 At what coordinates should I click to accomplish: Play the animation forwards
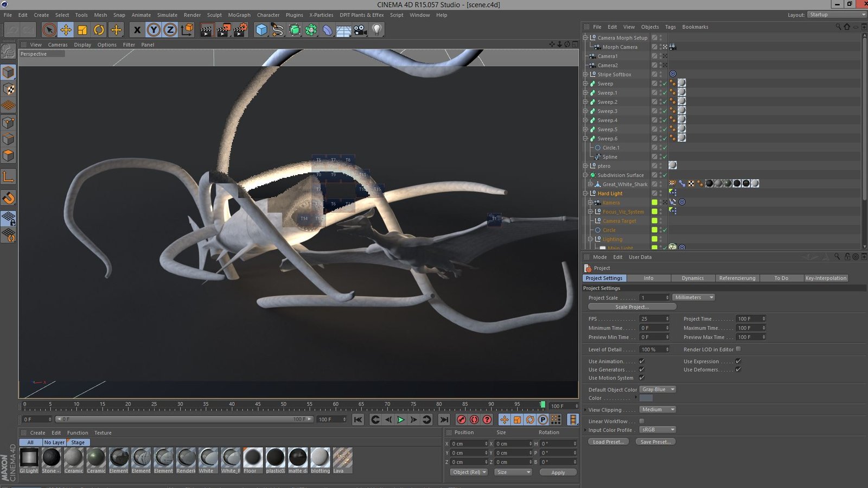coord(401,420)
